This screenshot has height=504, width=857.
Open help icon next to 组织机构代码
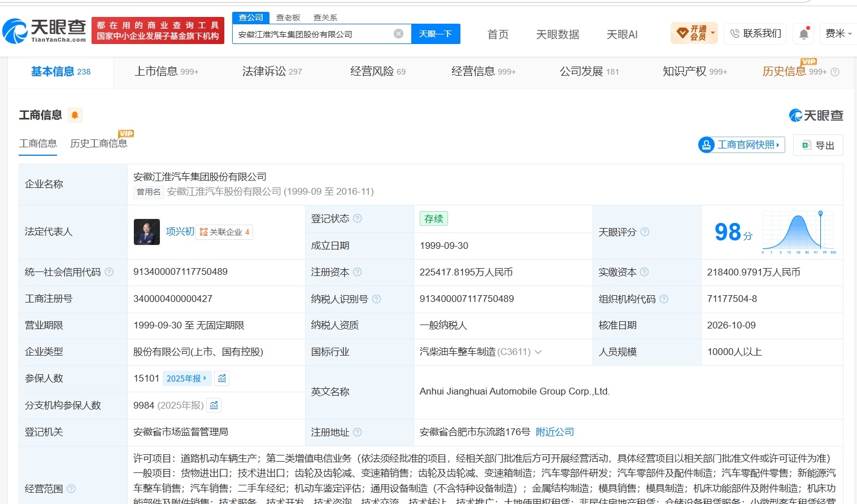pos(664,299)
